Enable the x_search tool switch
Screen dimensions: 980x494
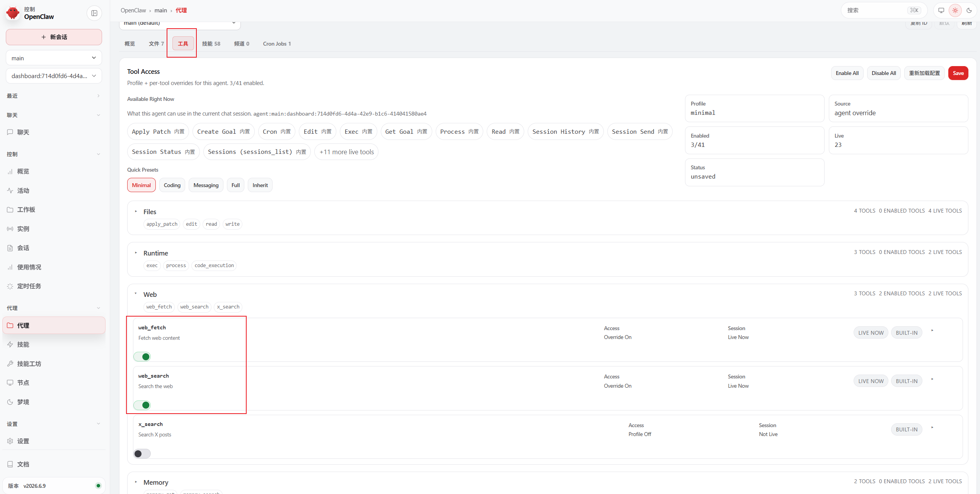click(142, 454)
